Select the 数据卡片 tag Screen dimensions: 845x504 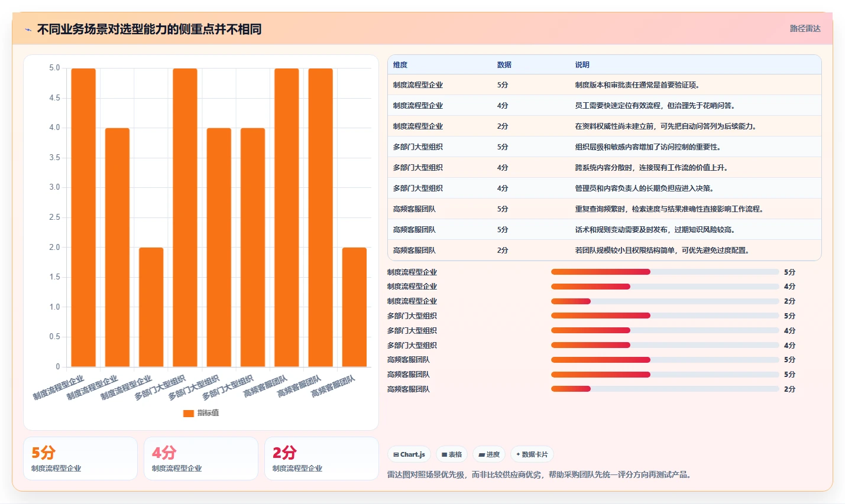point(532,454)
